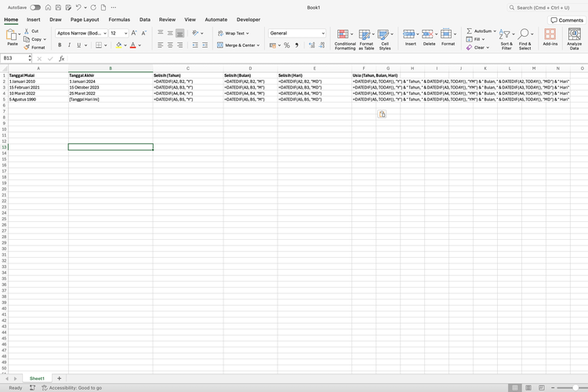Toggle top vertical alignment
The height and width of the screenshot is (392, 588).
tap(161, 33)
